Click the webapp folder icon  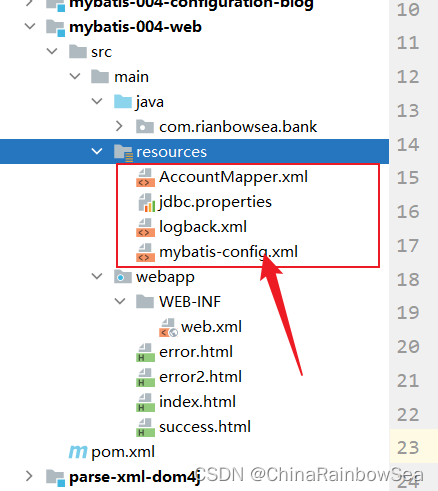(123, 277)
